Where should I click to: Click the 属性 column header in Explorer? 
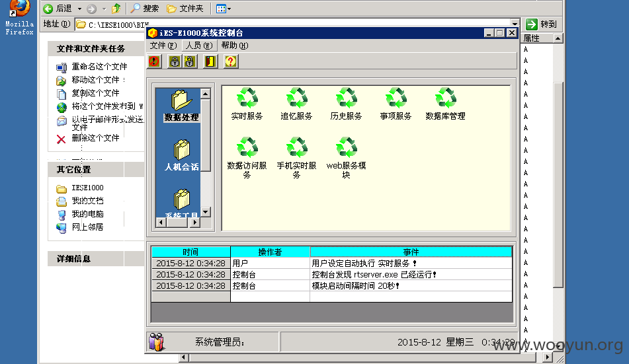(538, 38)
